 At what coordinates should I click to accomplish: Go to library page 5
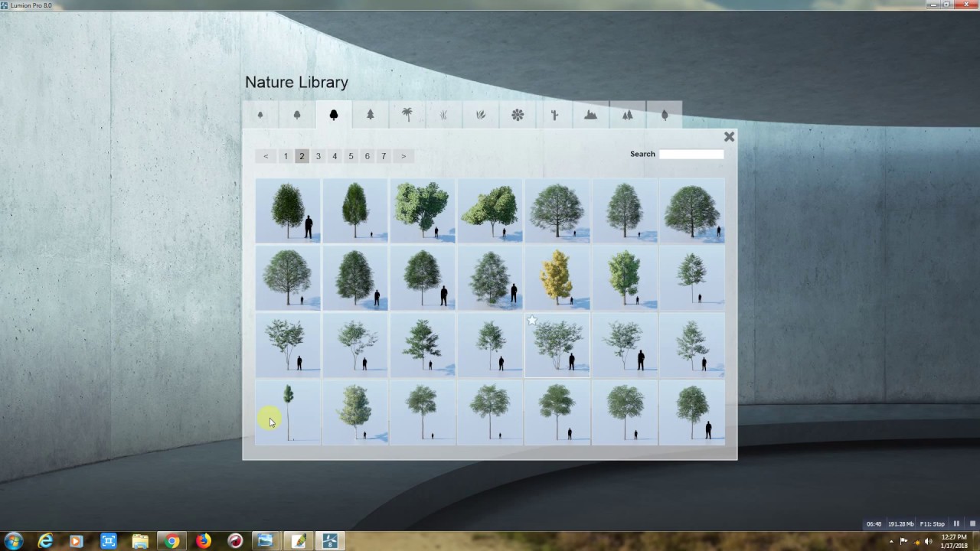tap(351, 156)
